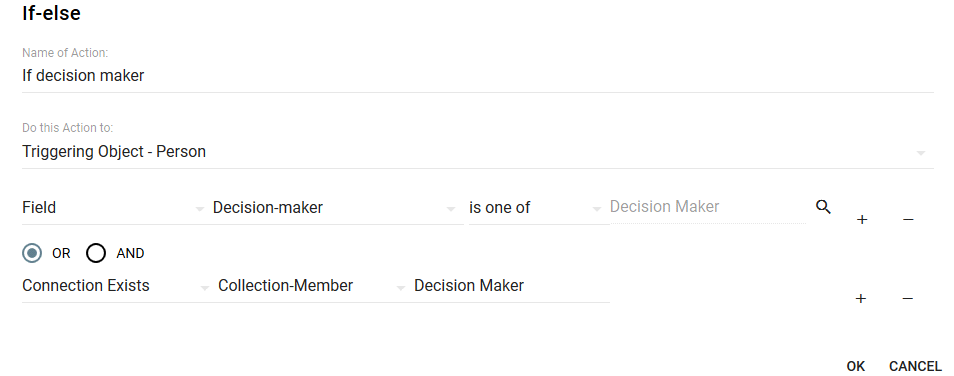Click the search magnifier icon for Decision Maker
The height and width of the screenshot is (376, 954).
pos(823,207)
